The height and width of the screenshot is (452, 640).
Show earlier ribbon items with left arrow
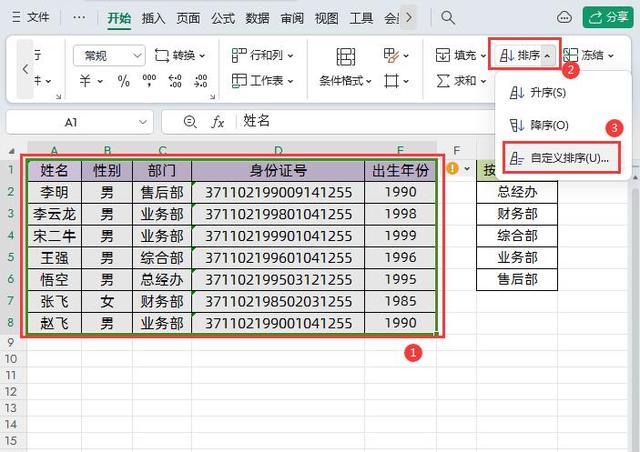25,69
